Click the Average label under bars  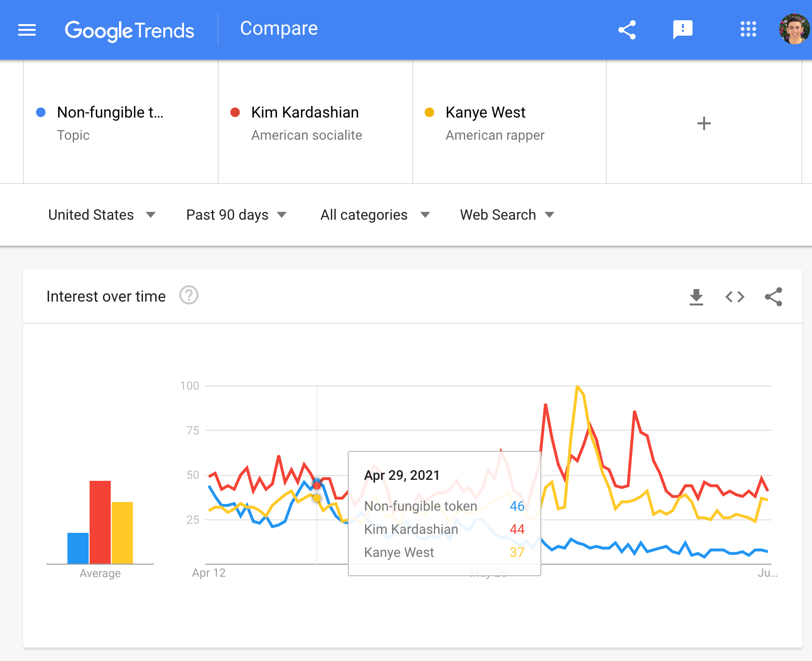click(100, 573)
